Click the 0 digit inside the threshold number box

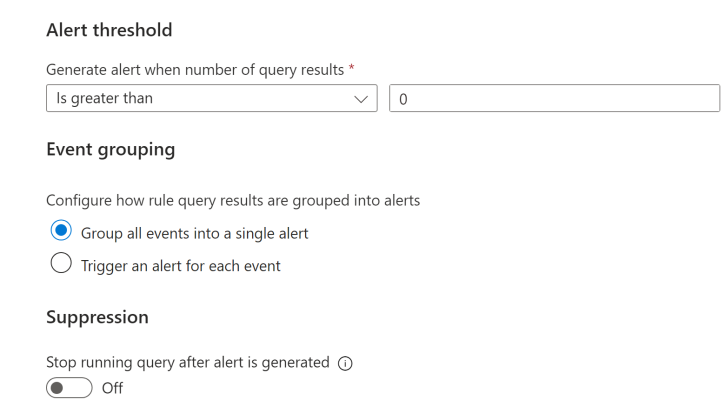[x=403, y=99]
